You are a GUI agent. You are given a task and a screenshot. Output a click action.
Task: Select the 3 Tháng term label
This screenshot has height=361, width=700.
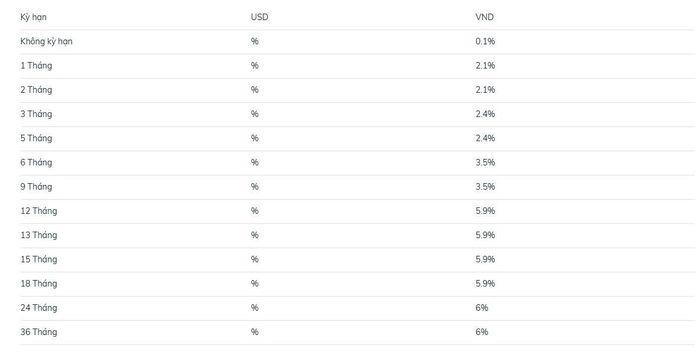click(x=36, y=114)
